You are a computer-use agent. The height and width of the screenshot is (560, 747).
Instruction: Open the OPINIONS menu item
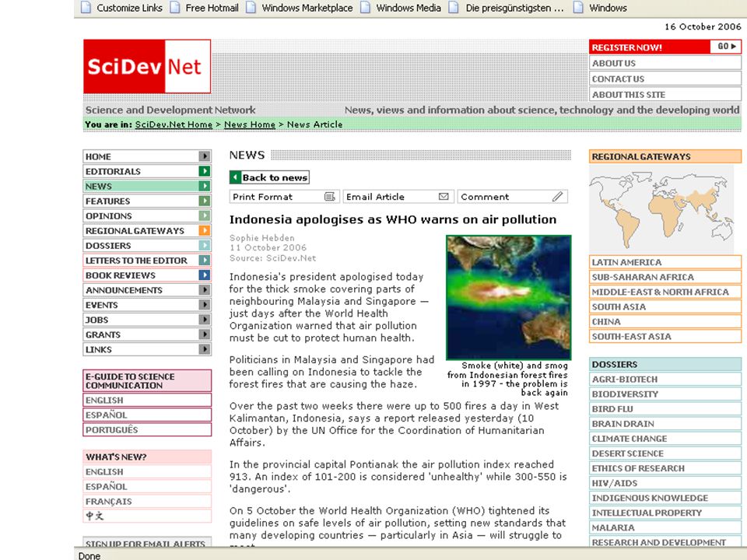point(147,215)
